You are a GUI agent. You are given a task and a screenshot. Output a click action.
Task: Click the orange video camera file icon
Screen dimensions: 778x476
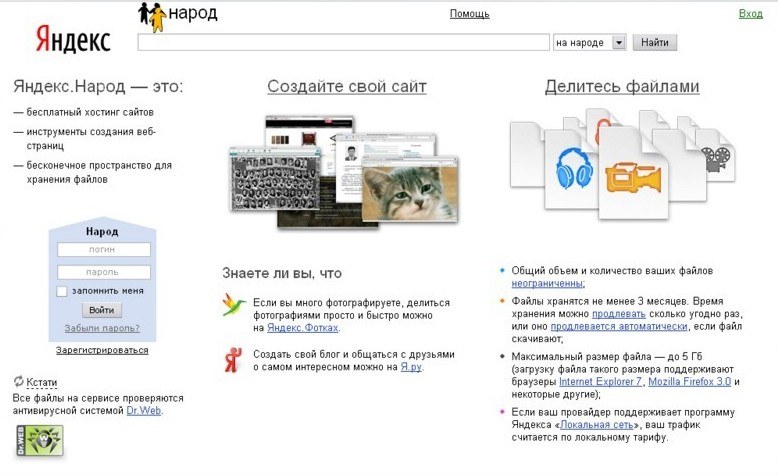pos(633,178)
